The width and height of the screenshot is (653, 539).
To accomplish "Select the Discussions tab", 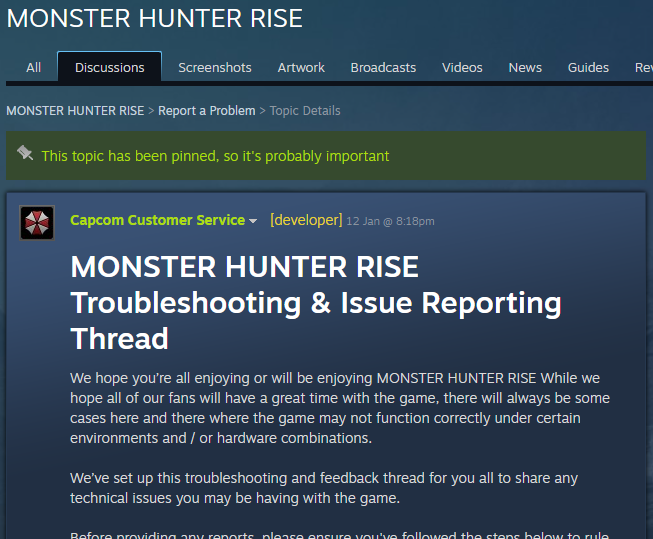I will point(110,67).
